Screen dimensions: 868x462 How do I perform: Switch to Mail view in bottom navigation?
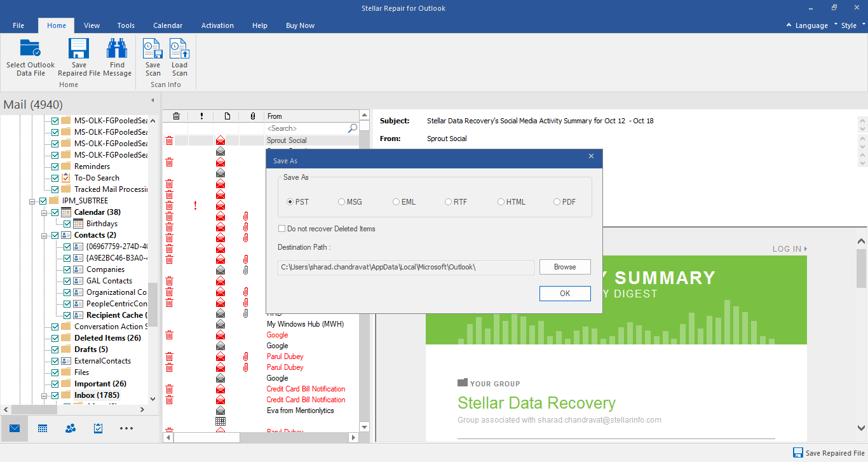(x=14, y=428)
